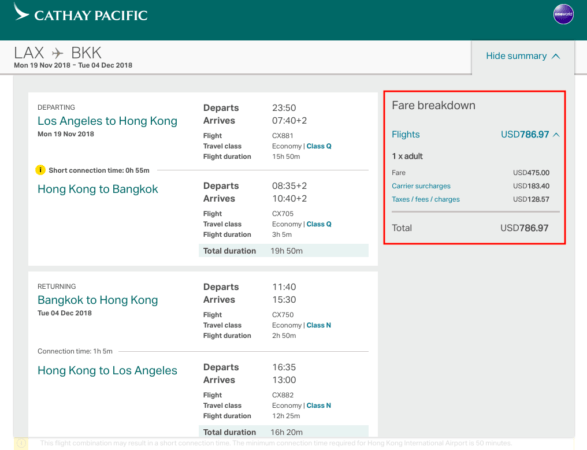
Task: Click the LAX origin code
Action: [29, 53]
